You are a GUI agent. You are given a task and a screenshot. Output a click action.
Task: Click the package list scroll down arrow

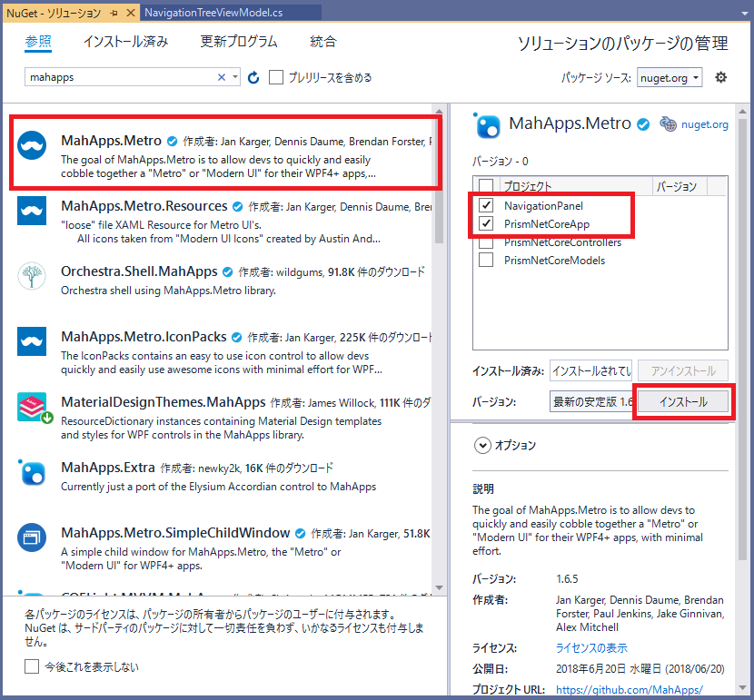pyautogui.click(x=439, y=588)
